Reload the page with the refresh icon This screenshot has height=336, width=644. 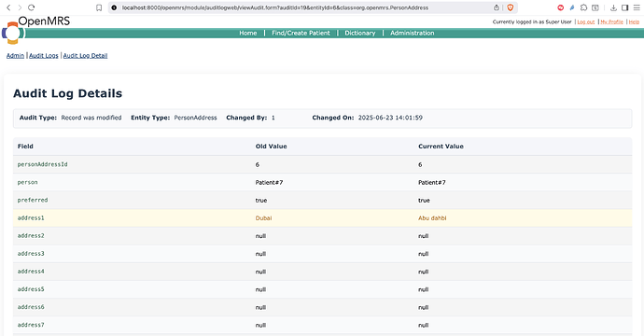coord(31,7)
